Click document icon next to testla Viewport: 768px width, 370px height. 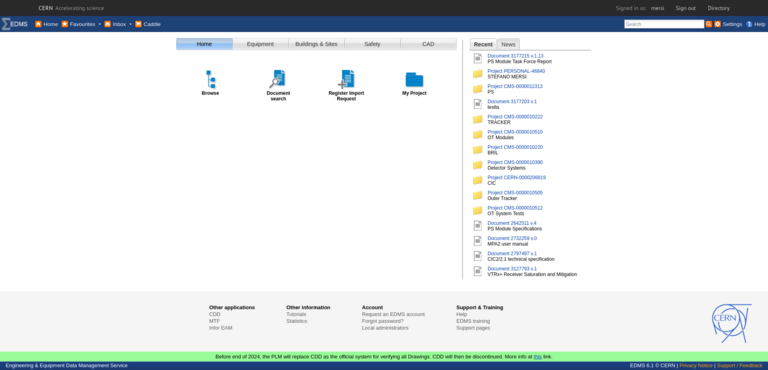pyautogui.click(x=478, y=104)
